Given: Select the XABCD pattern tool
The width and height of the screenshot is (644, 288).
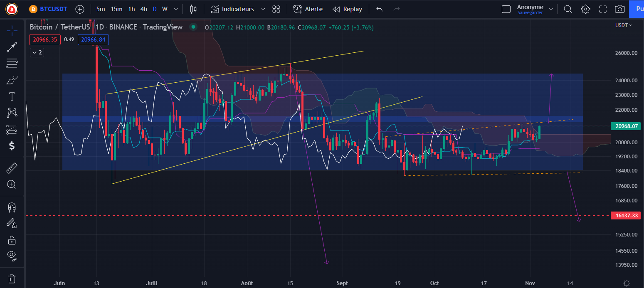Looking at the screenshot, I should [12, 113].
